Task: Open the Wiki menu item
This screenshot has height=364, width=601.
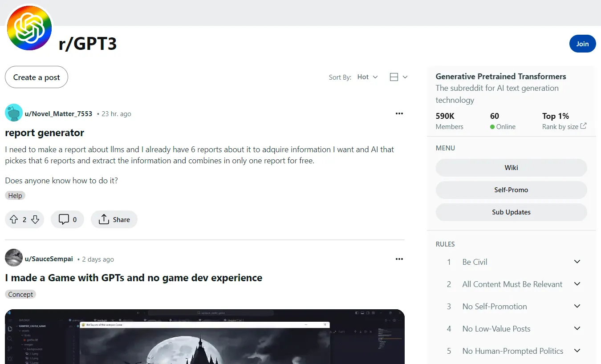Action: click(x=511, y=168)
